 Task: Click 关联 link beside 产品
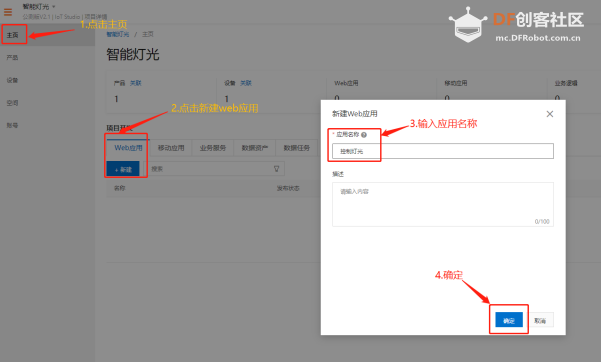click(x=136, y=83)
